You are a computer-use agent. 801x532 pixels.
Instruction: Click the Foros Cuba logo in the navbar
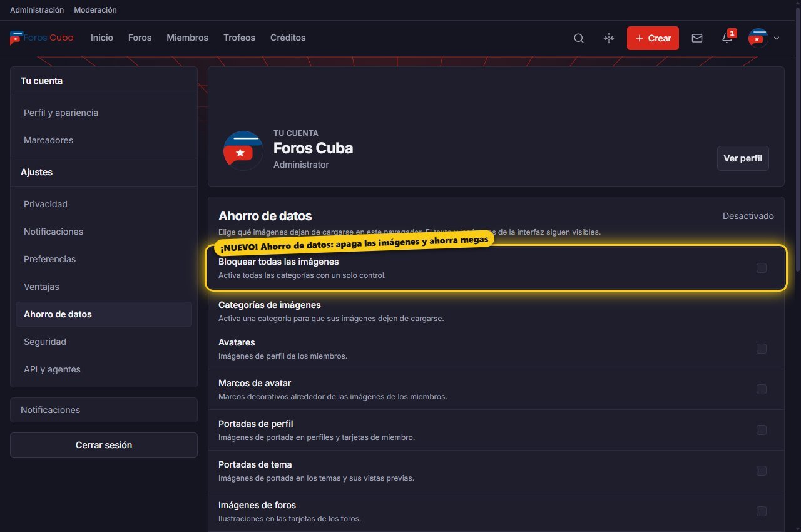[42, 38]
